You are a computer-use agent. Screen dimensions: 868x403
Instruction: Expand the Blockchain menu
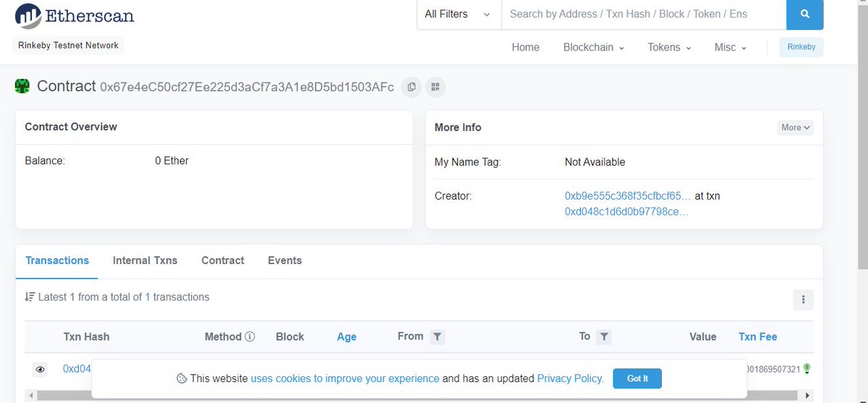coord(594,47)
